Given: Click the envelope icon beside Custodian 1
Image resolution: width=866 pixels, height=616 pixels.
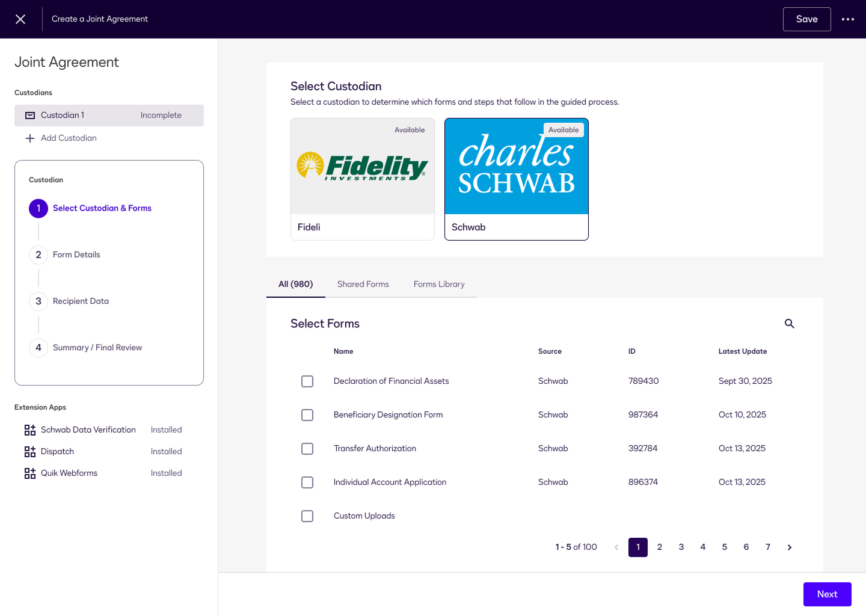Looking at the screenshot, I should (x=30, y=115).
